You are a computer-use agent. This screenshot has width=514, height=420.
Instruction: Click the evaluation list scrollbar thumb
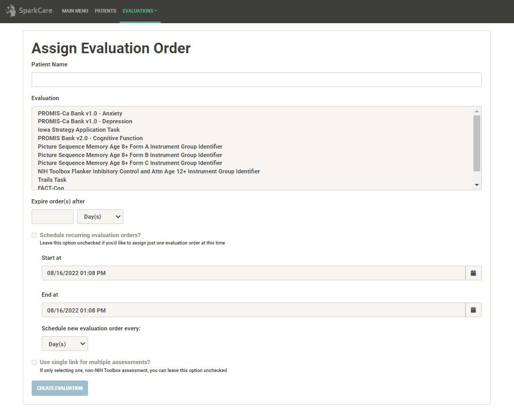(x=477, y=143)
